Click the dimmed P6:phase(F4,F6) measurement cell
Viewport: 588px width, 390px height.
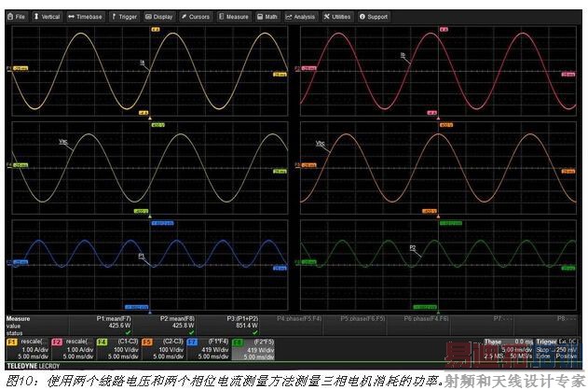418,326
